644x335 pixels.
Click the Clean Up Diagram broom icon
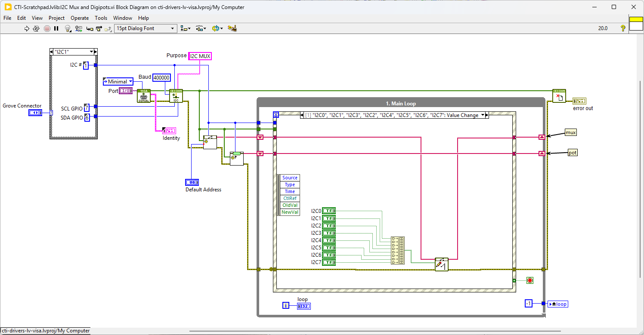pyautogui.click(x=232, y=28)
